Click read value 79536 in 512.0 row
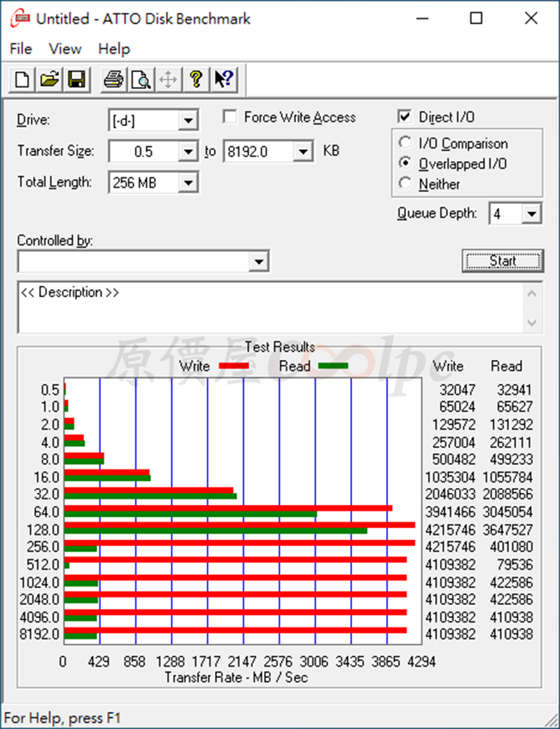This screenshot has width=560, height=729. click(x=515, y=564)
